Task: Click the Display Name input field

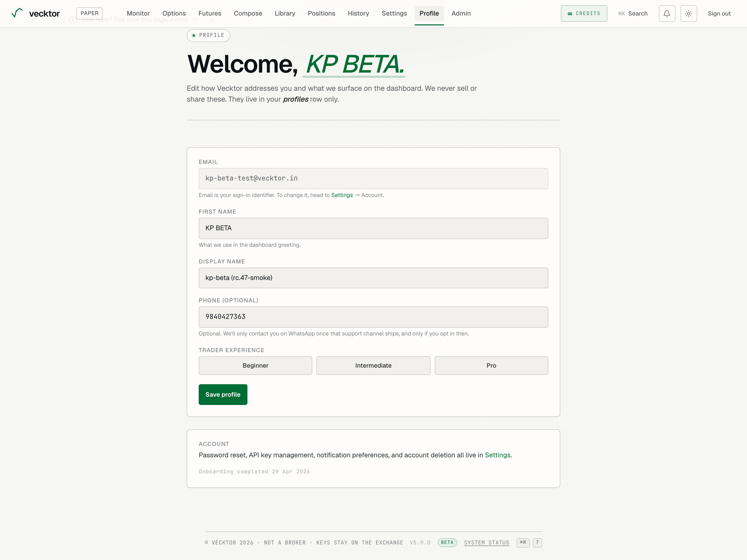Action: pos(373,278)
